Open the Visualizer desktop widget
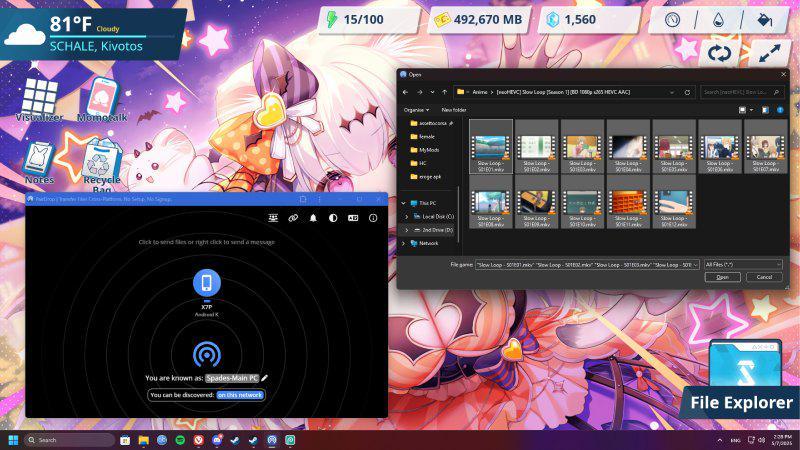The height and width of the screenshot is (450, 800). tap(39, 99)
